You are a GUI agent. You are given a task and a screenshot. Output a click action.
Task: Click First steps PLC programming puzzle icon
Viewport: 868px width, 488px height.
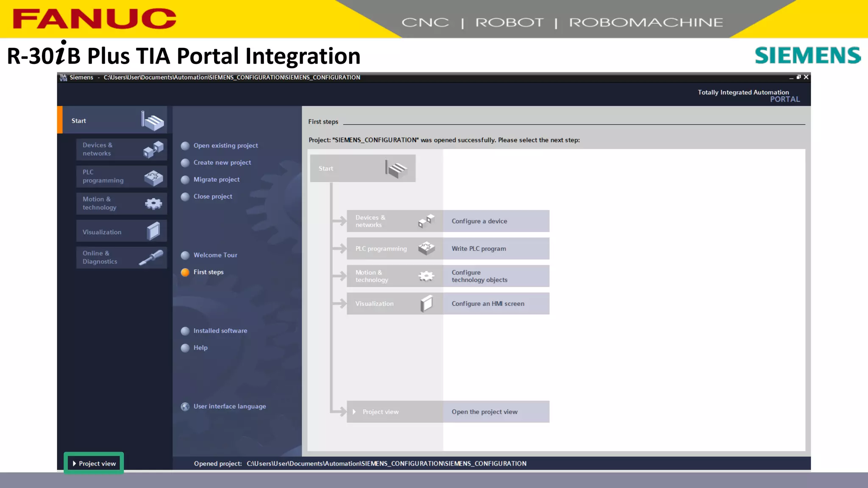tap(426, 248)
